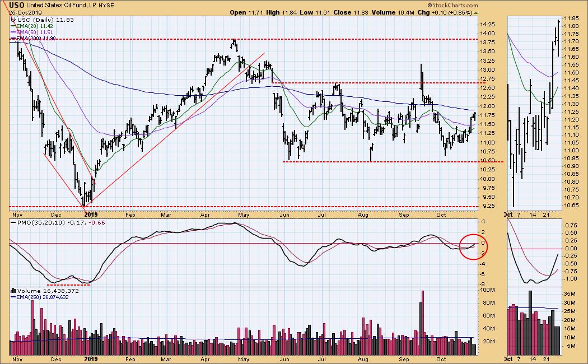This screenshot has height=364, width=588.
Task: Select the purple EMA(50) legend line swatch
Action: click(x=13, y=32)
